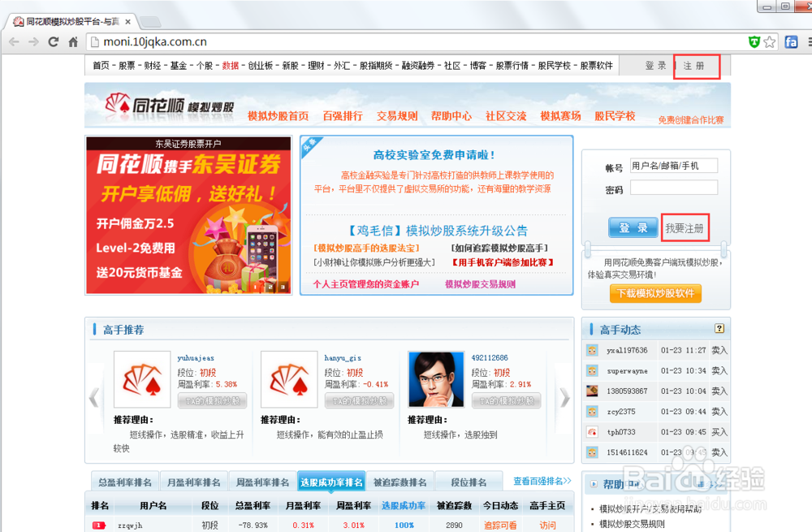Click TA的模拟炒股 button under 492112686
This screenshot has width=812, height=532.
pyautogui.click(x=507, y=401)
